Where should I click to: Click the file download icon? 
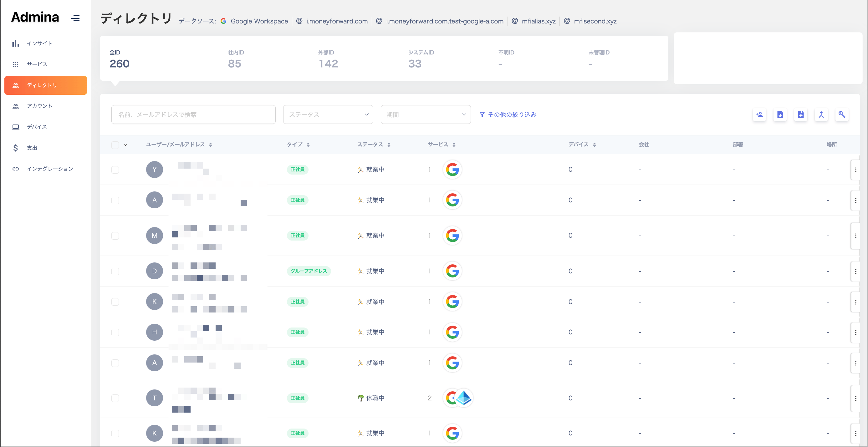click(780, 114)
